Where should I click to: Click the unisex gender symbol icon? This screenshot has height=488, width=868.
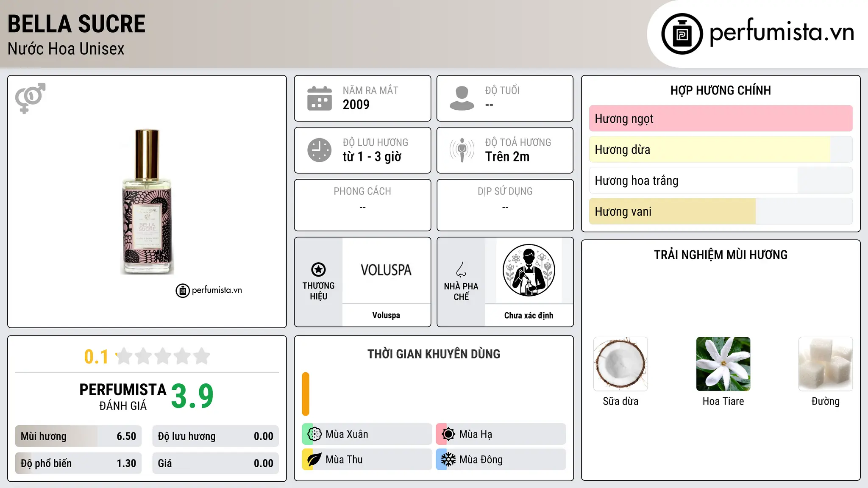pyautogui.click(x=30, y=98)
